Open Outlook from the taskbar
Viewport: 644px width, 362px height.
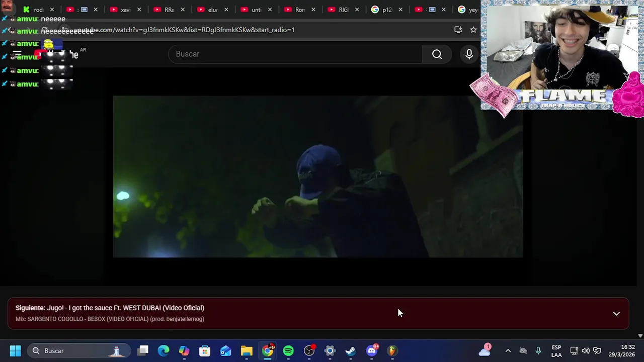pyautogui.click(x=225, y=350)
